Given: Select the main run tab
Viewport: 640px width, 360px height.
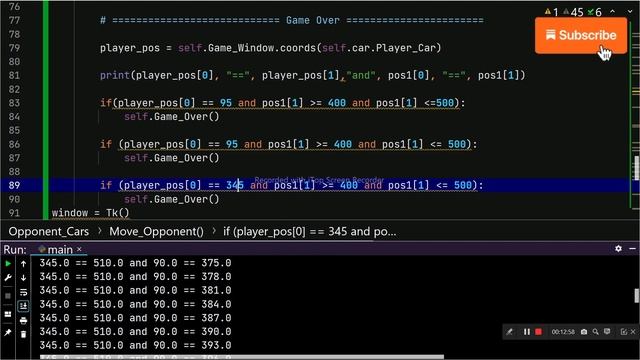Looking at the screenshot, I should 60,249.
